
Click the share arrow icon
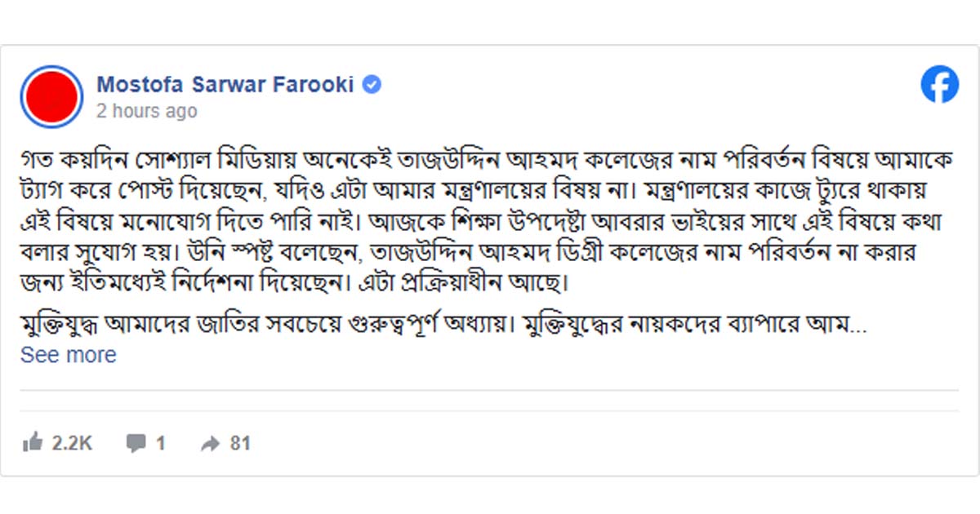point(211,444)
